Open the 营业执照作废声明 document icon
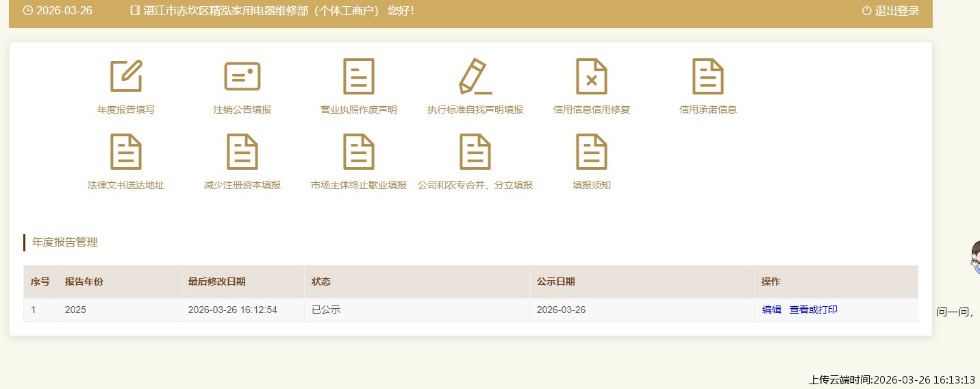980x389 pixels. pyautogui.click(x=359, y=76)
